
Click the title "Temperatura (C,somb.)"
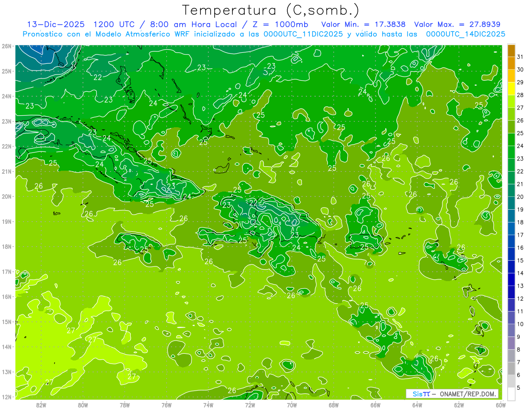pos(270,10)
